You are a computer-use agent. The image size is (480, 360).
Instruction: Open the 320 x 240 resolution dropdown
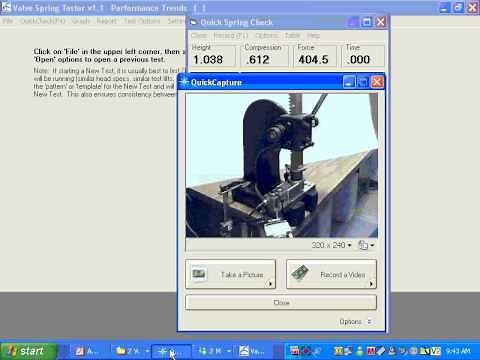(331, 245)
